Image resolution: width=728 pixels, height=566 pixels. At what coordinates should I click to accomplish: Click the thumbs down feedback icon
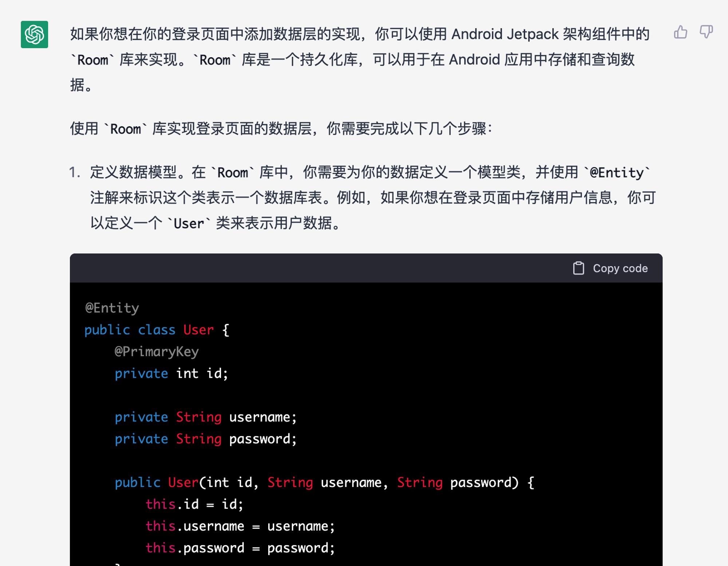(x=706, y=32)
